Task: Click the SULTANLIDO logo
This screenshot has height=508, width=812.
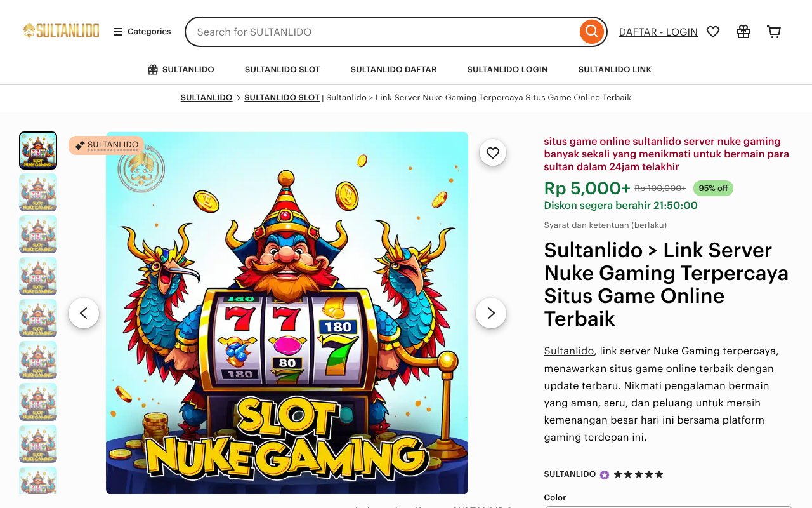Action: coord(62,31)
